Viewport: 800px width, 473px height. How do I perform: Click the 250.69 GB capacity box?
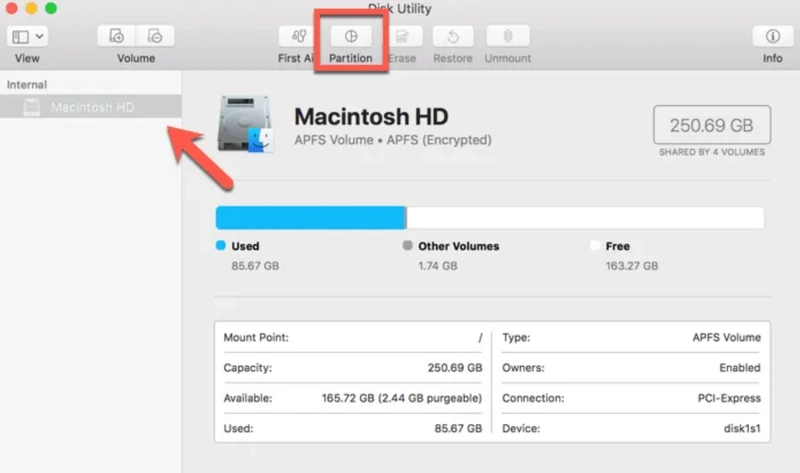tap(711, 125)
